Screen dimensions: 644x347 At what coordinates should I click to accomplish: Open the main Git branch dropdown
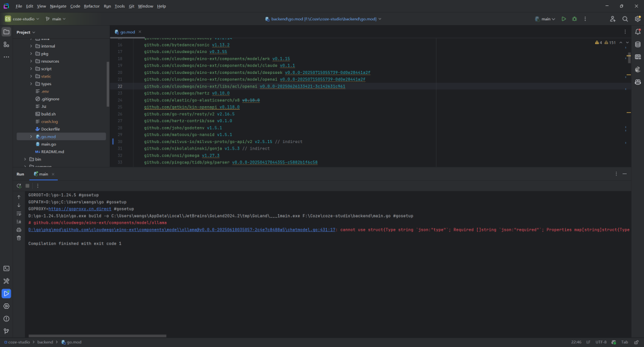pos(55,19)
